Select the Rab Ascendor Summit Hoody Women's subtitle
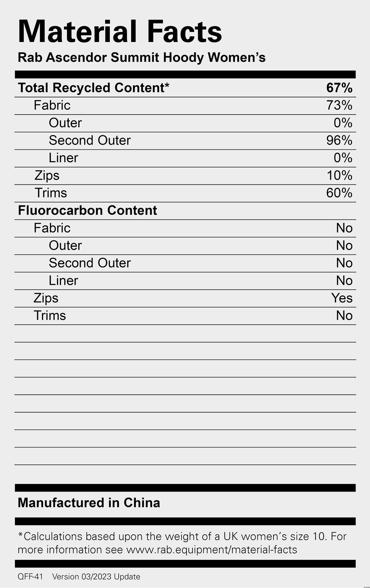This screenshot has height=588, width=370. [142, 58]
